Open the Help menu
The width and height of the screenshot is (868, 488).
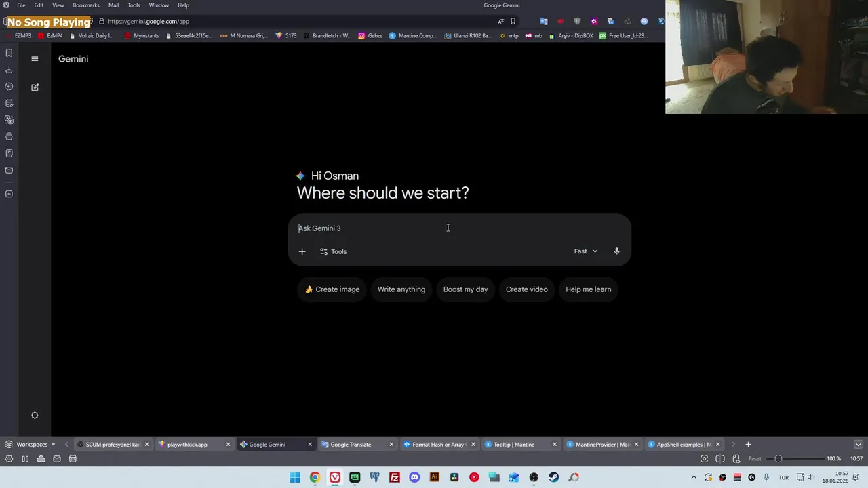(x=183, y=5)
